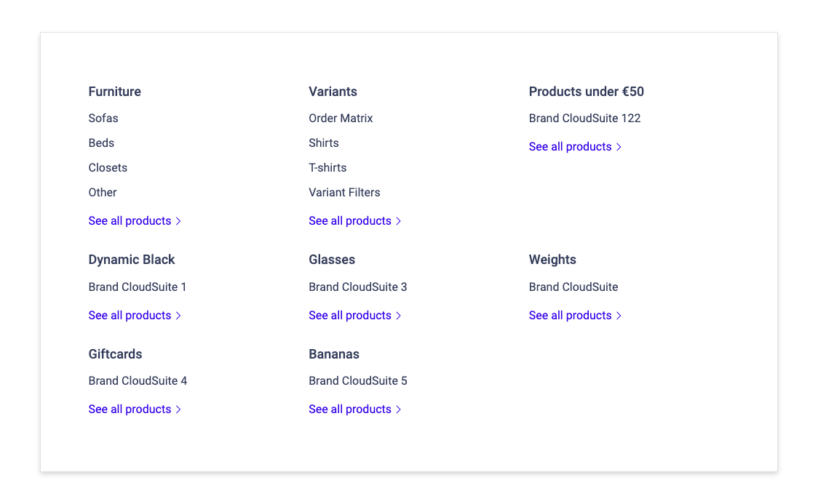See all products under €50 section
The height and width of the screenshot is (504, 818).
pyautogui.click(x=570, y=146)
